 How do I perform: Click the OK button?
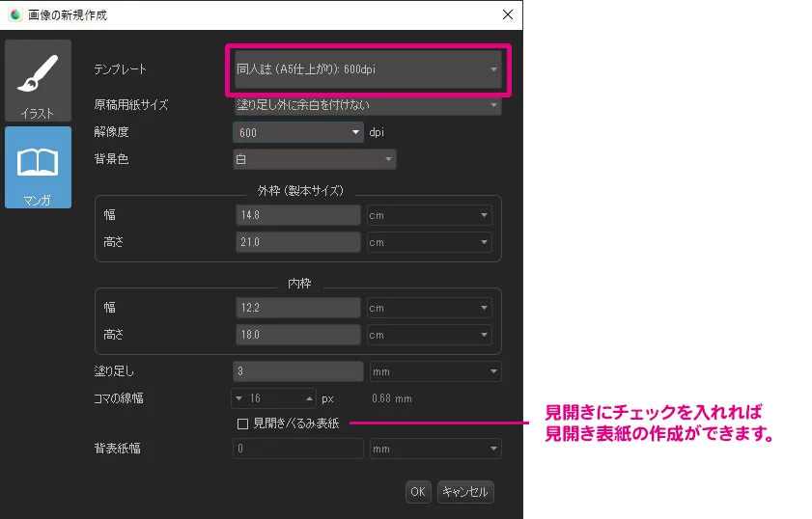[417, 492]
